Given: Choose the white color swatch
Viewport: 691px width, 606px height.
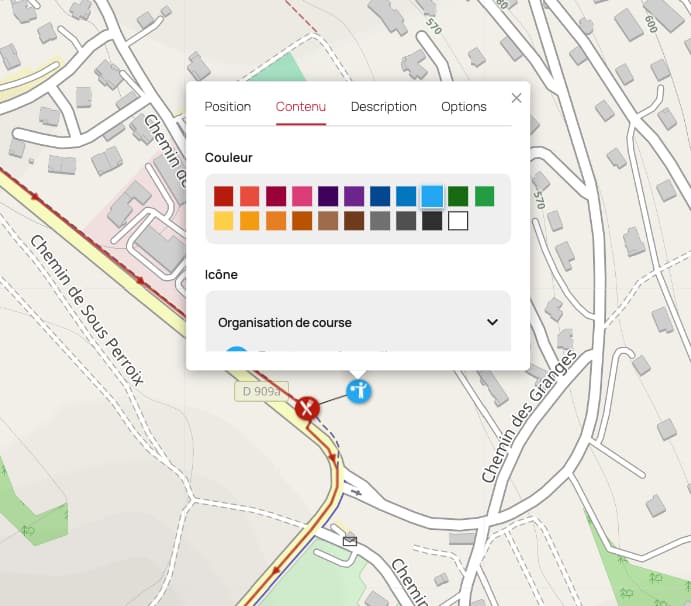Looking at the screenshot, I should coord(458,221).
